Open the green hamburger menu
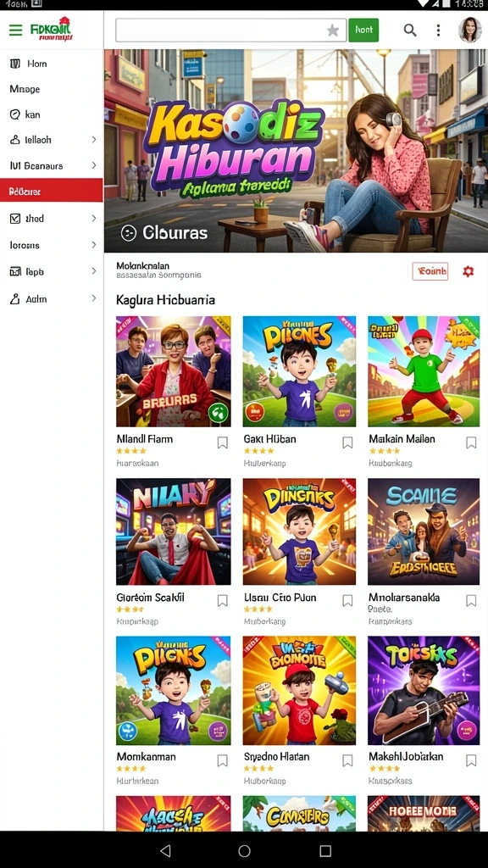This screenshot has width=488, height=868. (15, 30)
